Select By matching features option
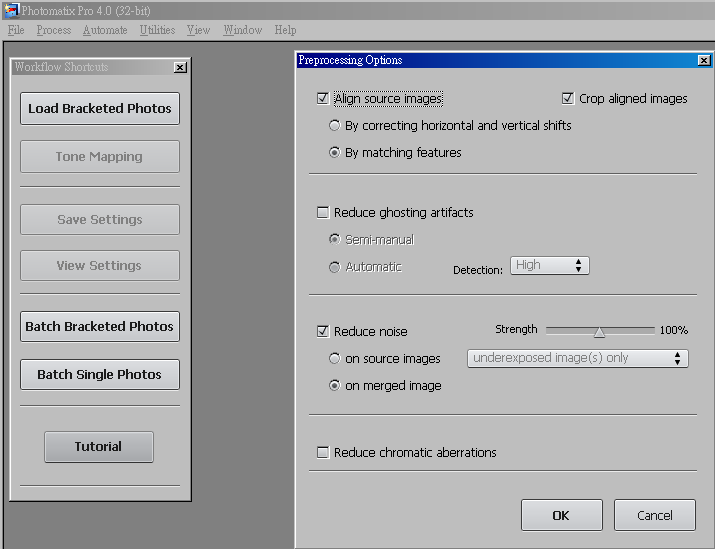The width and height of the screenshot is (715, 549). pos(335,153)
